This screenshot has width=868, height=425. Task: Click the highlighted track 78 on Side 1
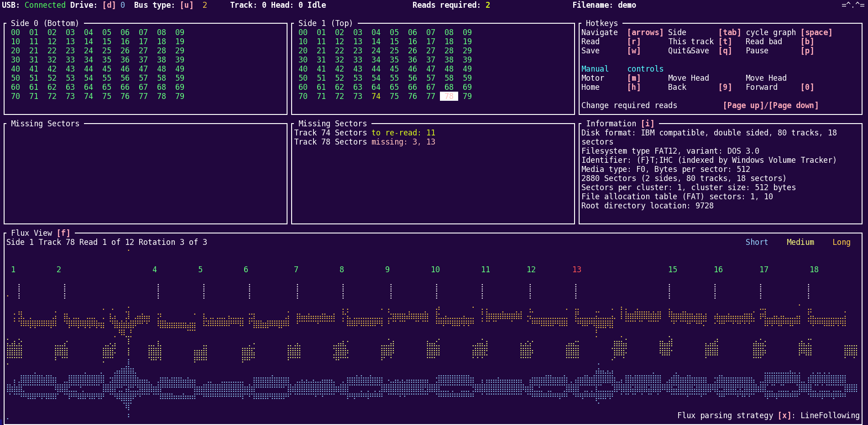[449, 96]
